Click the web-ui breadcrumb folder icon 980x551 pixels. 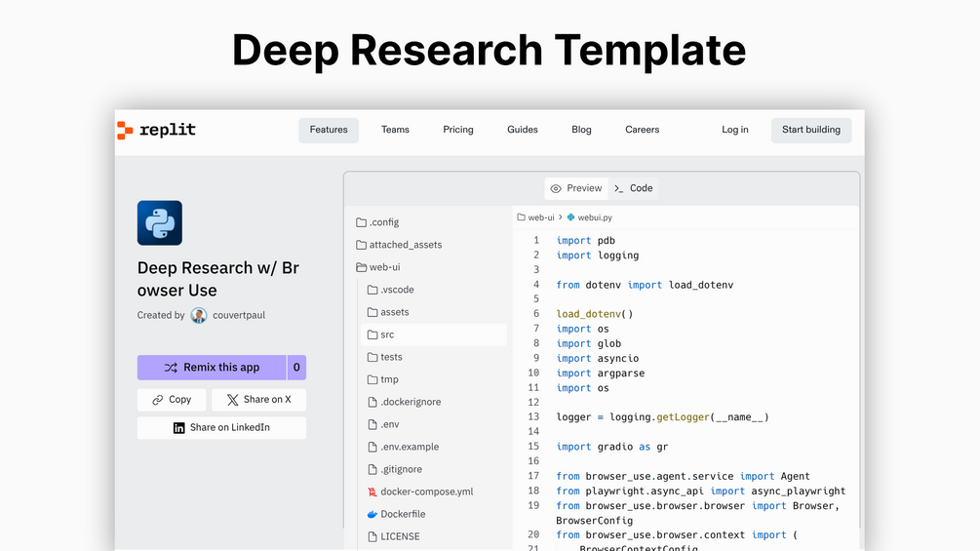pyautogui.click(x=522, y=217)
